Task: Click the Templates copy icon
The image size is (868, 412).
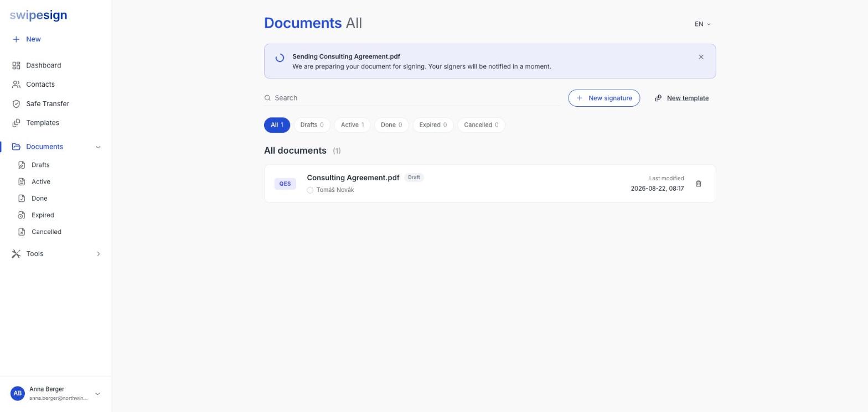Action: (x=16, y=123)
